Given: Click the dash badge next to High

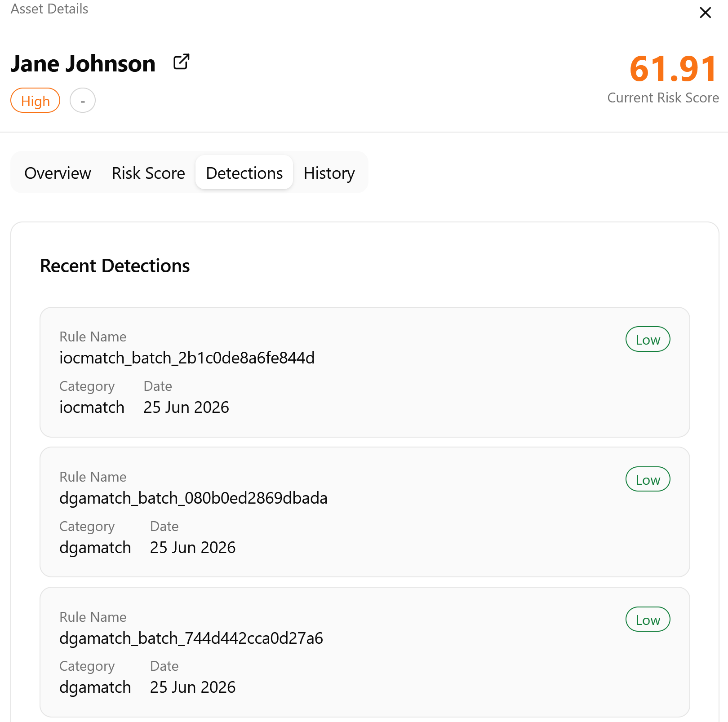Looking at the screenshot, I should 83,101.
